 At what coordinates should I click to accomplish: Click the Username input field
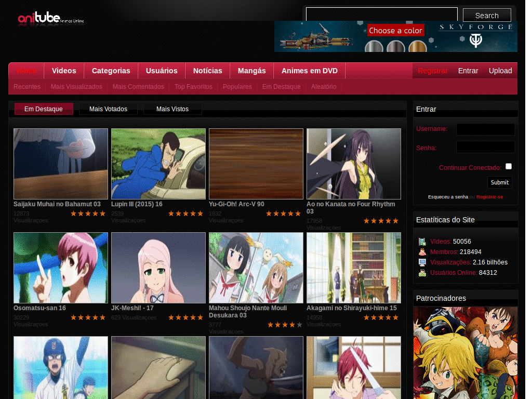(486, 129)
